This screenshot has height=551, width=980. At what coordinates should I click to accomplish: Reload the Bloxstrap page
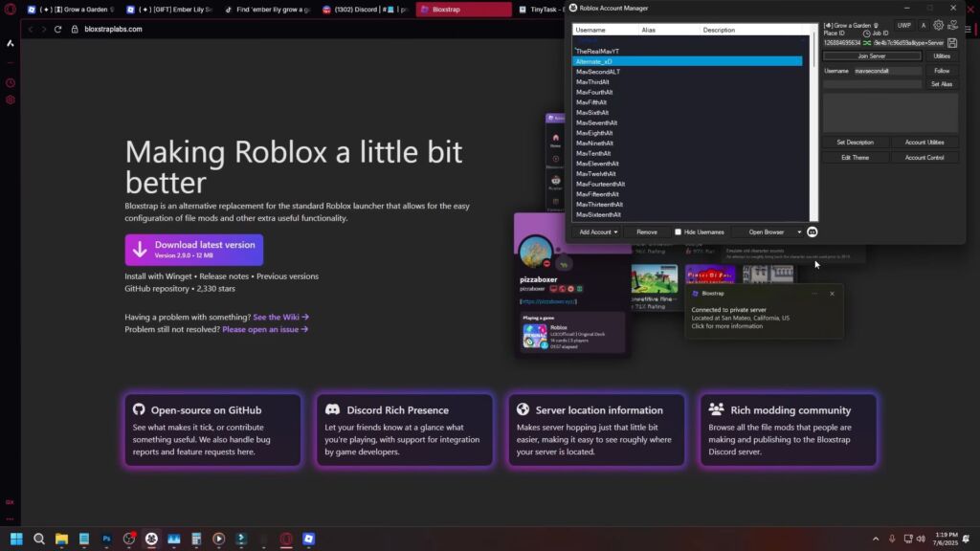58,30
